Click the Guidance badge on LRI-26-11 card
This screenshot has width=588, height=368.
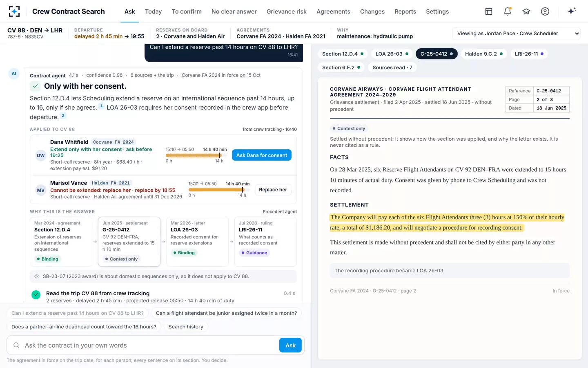point(254,253)
